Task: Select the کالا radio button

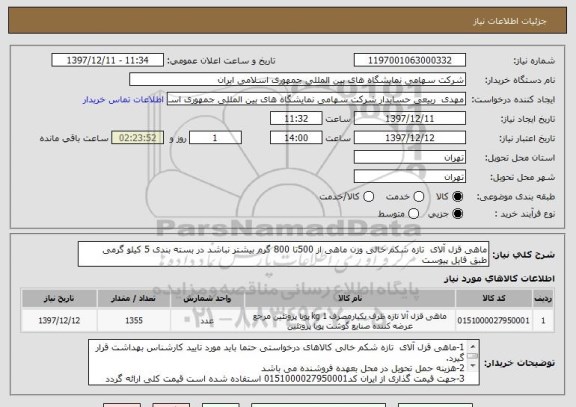Action: click(457, 197)
